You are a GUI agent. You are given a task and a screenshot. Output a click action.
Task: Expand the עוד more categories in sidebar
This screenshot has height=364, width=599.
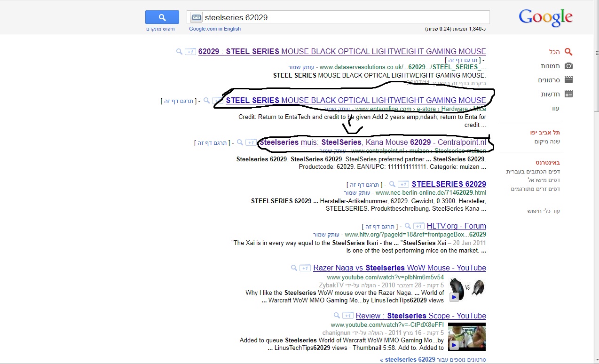(555, 109)
